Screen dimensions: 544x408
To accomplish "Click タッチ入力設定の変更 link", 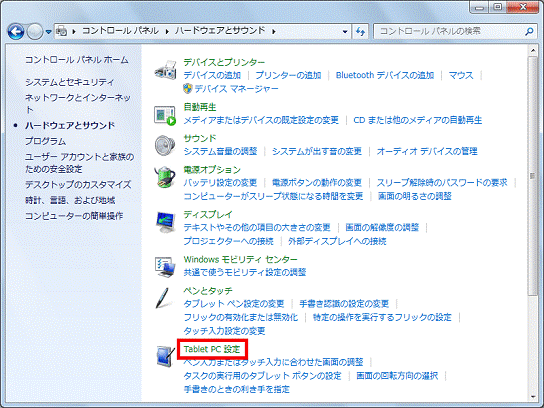I will [224, 331].
